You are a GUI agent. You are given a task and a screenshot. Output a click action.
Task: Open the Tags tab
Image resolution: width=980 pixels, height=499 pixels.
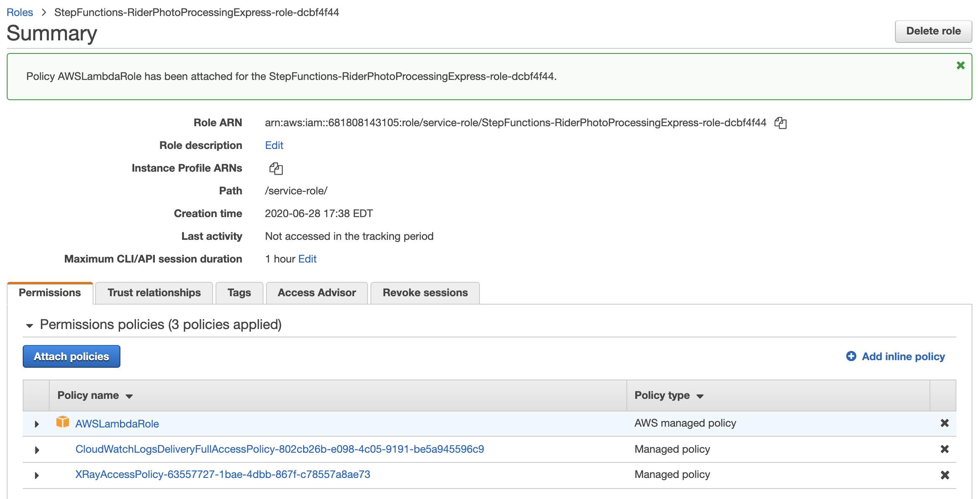239,293
